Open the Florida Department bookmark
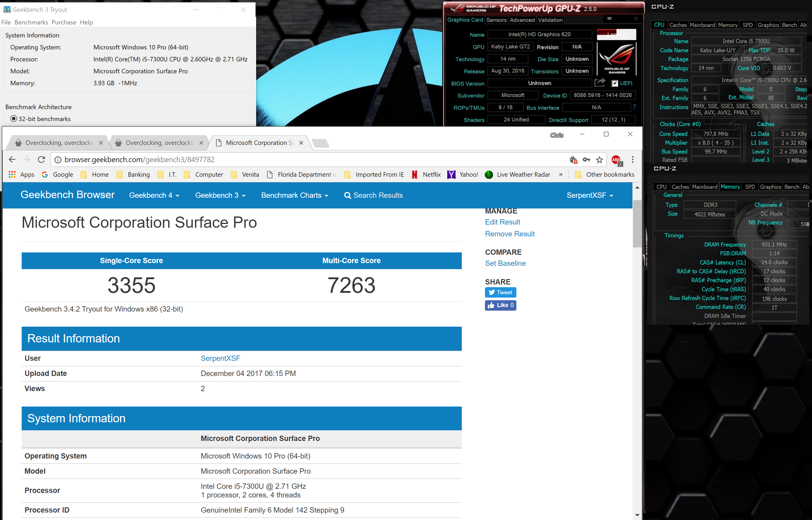 [x=302, y=175]
